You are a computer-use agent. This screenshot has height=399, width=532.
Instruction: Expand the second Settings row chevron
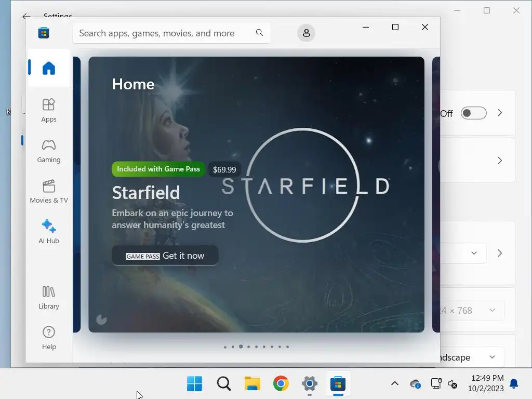tap(500, 161)
